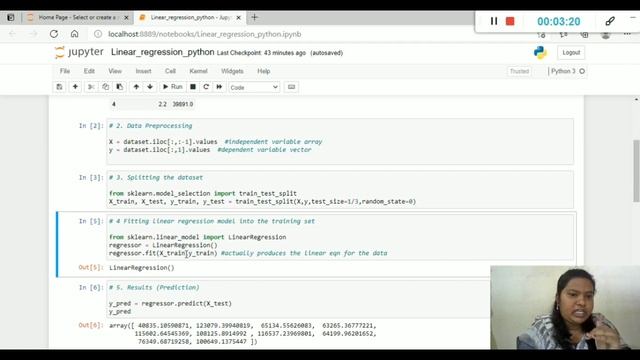Open a new browser tab
640x360 pixels.
coord(254,17)
